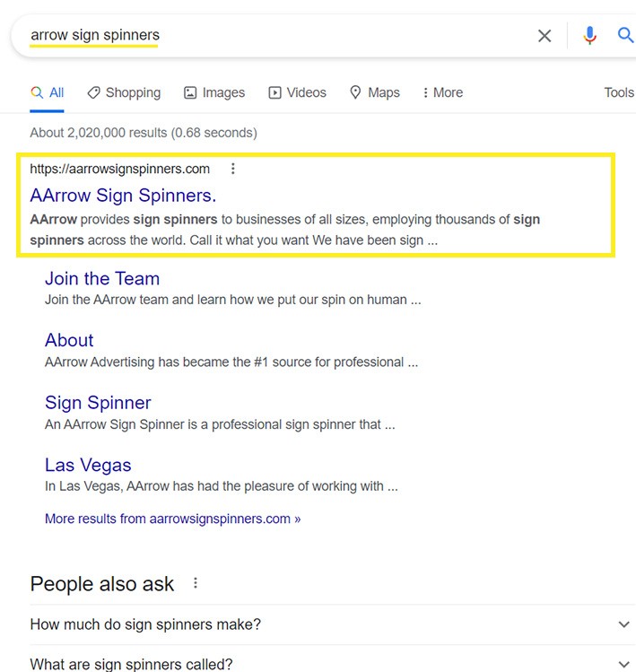The image size is (636, 672).
Task: Switch to the Videos results tab
Action: pos(297,92)
